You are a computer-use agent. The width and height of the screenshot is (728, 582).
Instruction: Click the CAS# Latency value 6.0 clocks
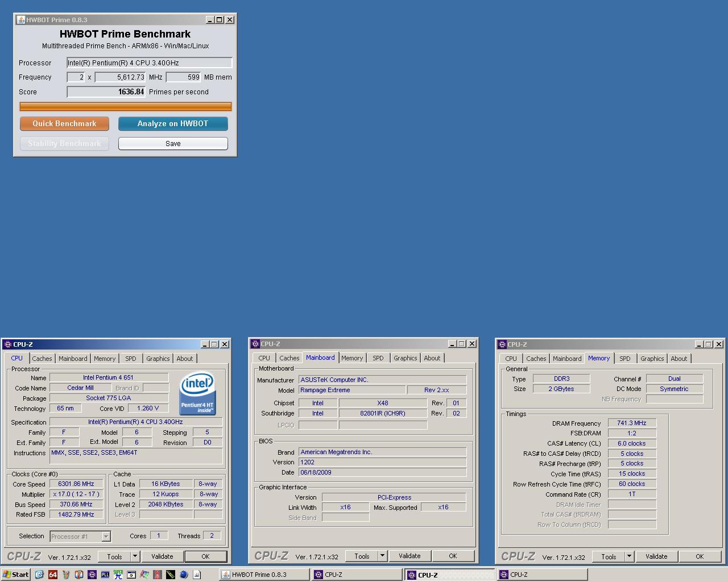point(632,443)
